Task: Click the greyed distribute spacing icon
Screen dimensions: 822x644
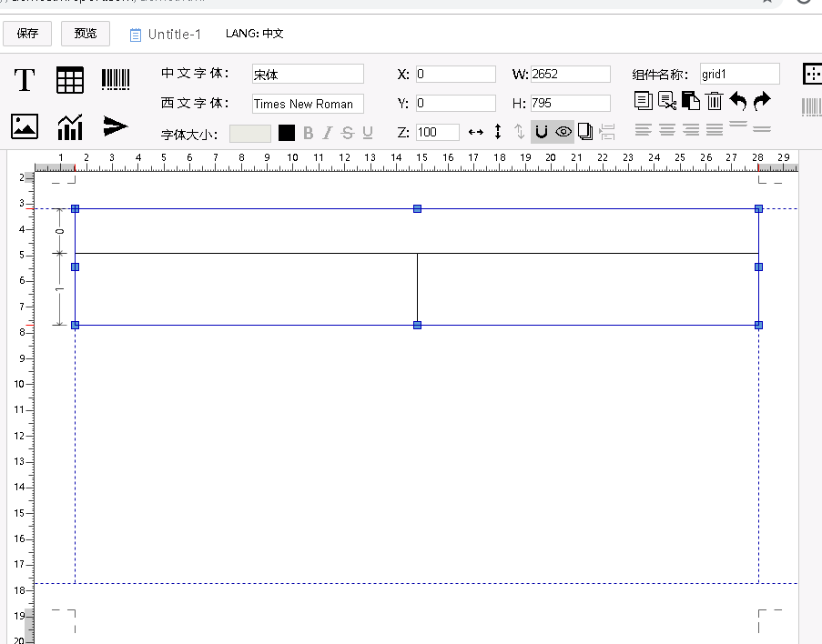Action: tap(606, 132)
